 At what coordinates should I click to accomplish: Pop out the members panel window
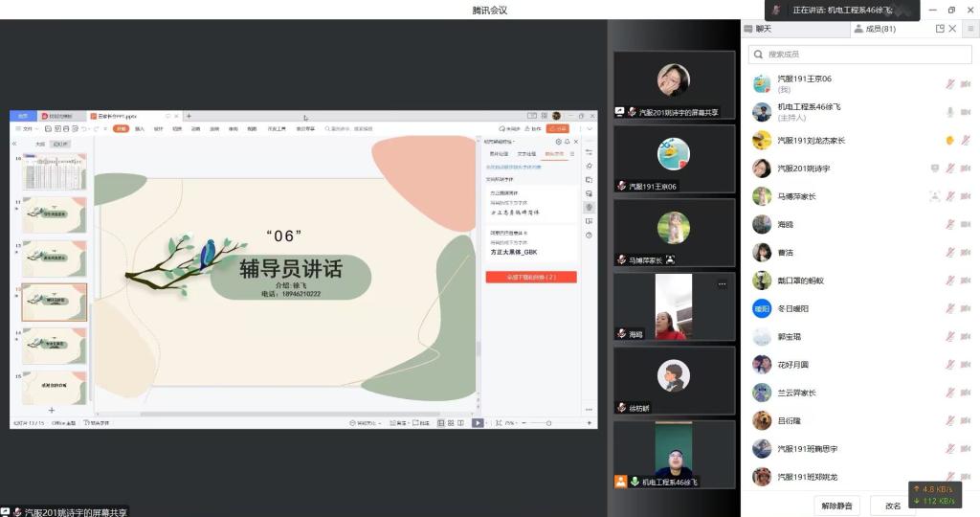(x=940, y=29)
